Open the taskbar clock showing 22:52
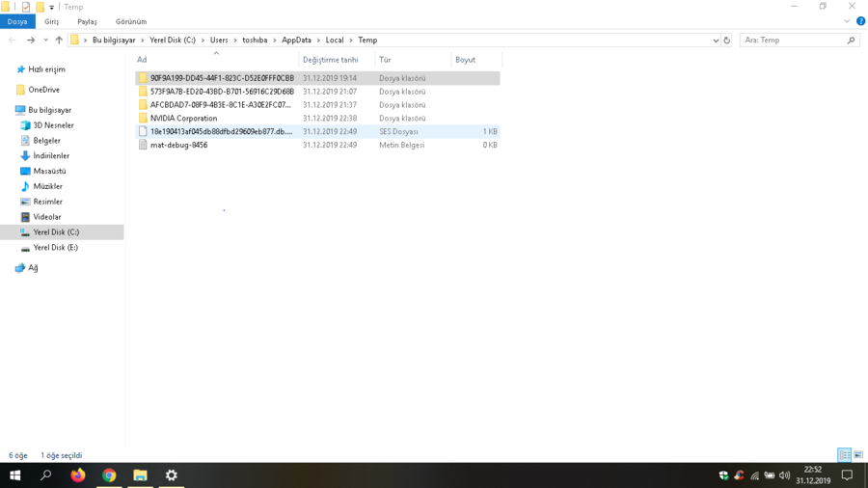This screenshot has height=488, width=868. click(813, 475)
